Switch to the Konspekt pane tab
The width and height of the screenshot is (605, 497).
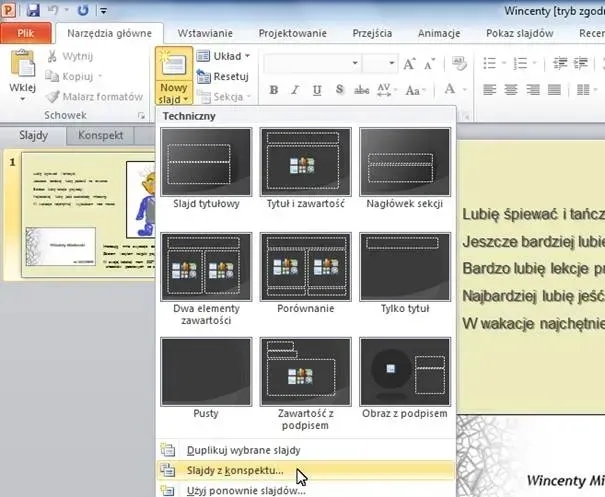click(x=100, y=135)
